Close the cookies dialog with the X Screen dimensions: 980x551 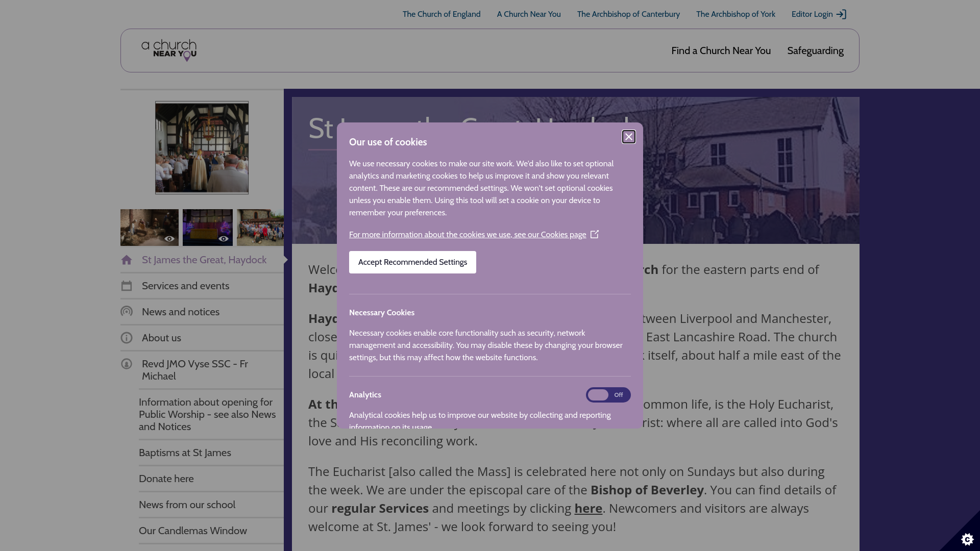pyautogui.click(x=629, y=137)
